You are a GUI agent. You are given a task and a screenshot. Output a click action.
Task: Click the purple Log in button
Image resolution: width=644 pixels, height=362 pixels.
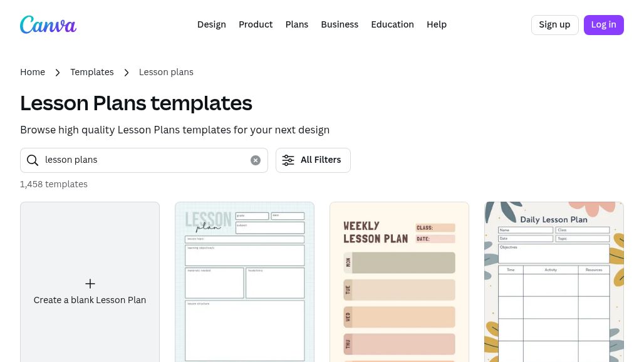pos(603,25)
